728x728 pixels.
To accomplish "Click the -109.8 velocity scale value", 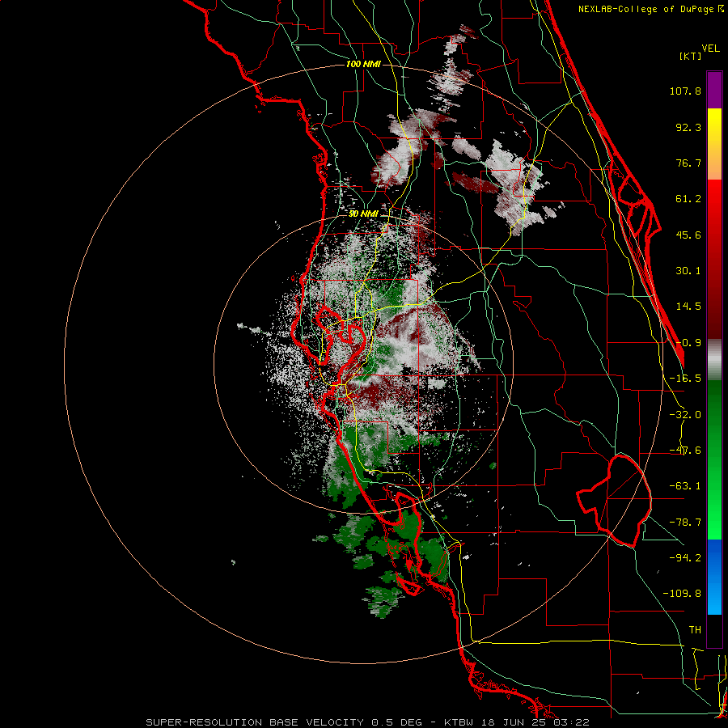I will tap(682, 594).
